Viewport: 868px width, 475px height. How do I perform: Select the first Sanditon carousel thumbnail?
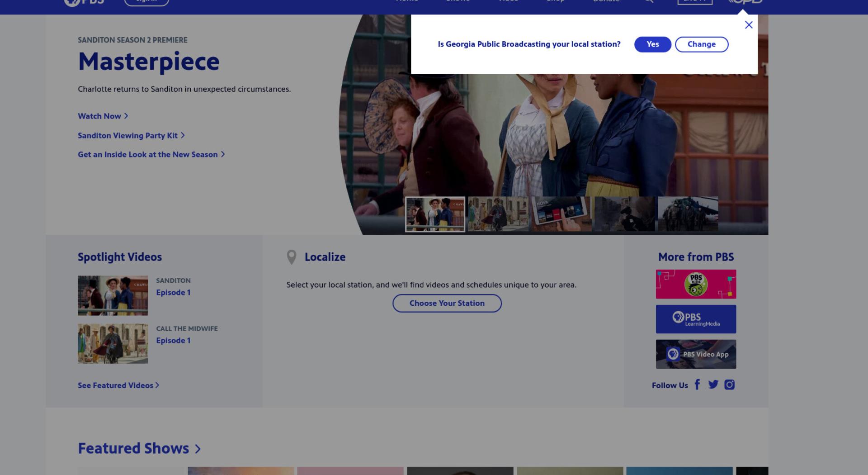(x=435, y=214)
